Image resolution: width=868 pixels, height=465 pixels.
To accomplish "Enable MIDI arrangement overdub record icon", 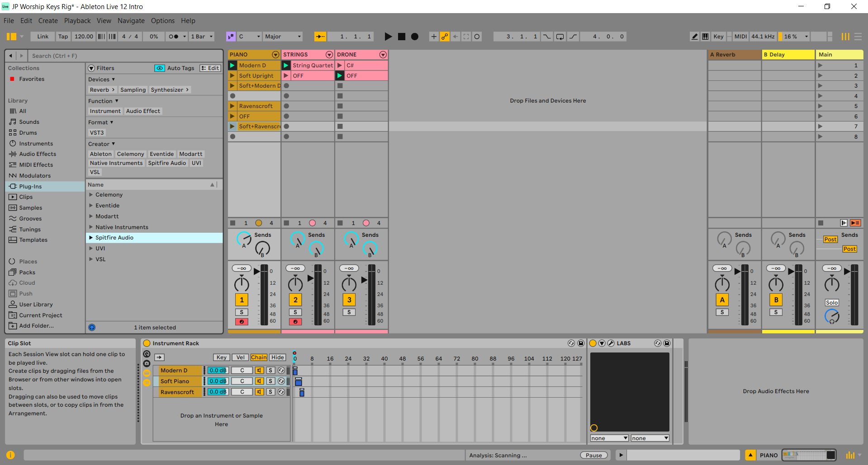I will (x=477, y=37).
